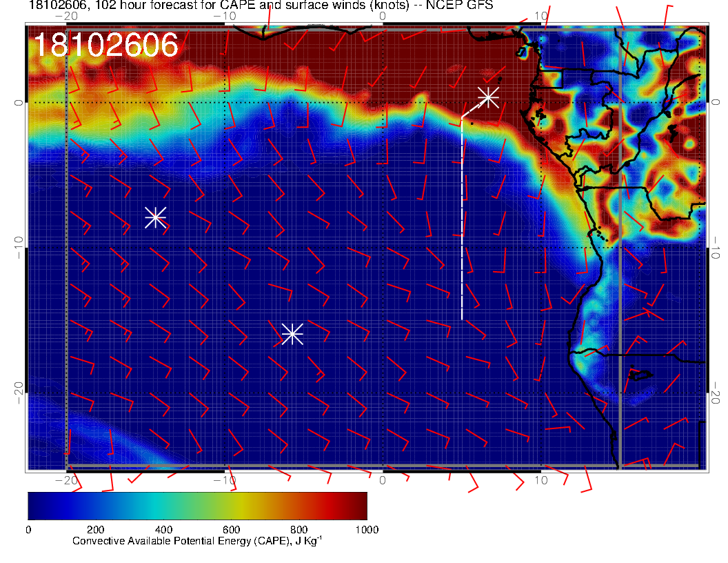Screen dimensions: 728x563
Task: Click the Convective Available Potential Energy caption
Action: pyautogui.click(x=197, y=542)
